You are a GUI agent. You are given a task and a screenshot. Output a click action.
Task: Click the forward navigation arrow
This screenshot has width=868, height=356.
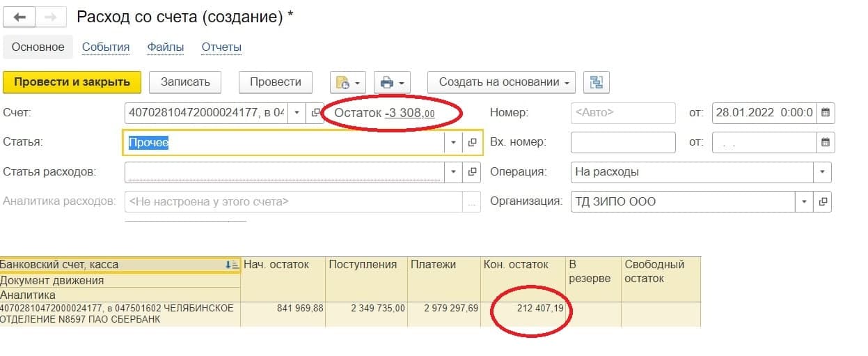click(x=51, y=17)
